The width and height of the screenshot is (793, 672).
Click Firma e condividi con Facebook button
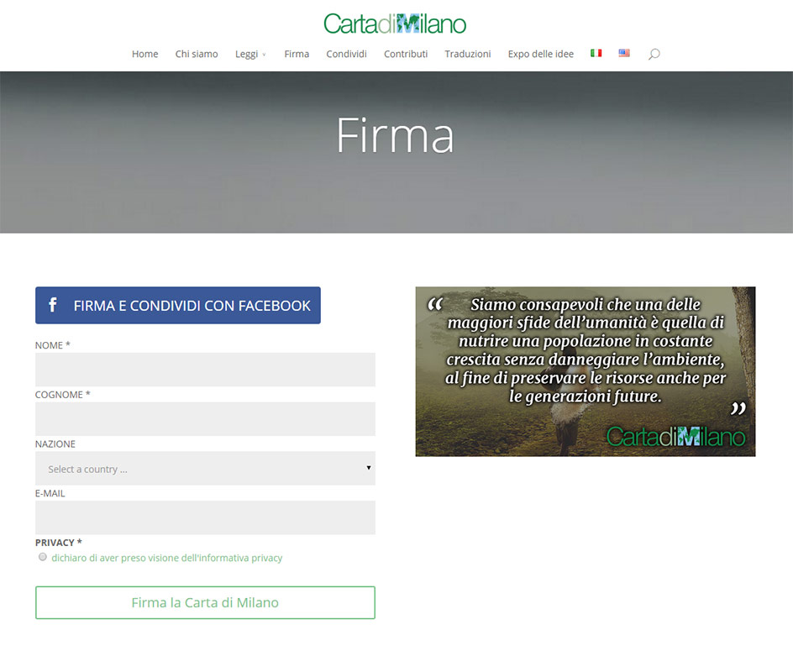tap(178, 306)
